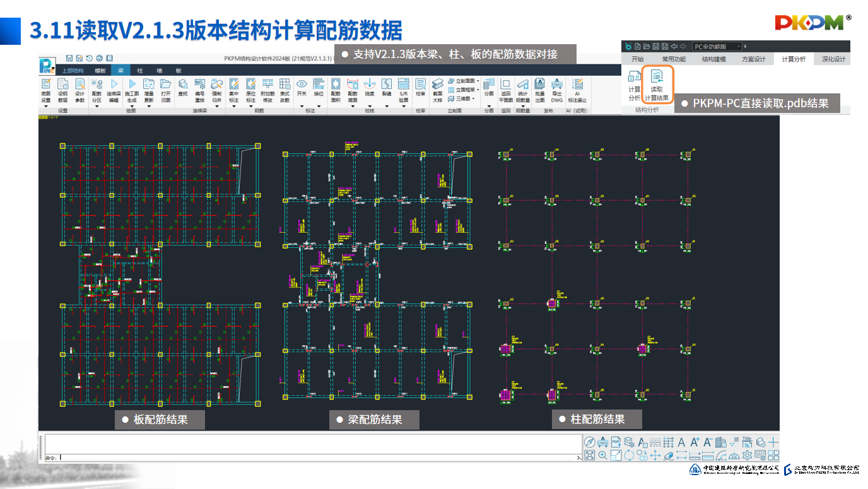Click the S/R验算 check button
The width and height of the screenshot is (868, 489).
404,90
